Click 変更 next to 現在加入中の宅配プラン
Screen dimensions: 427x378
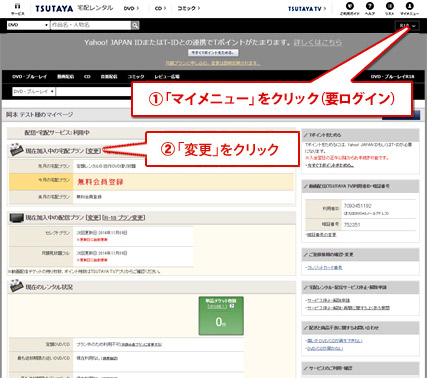(x=93, y=151)
